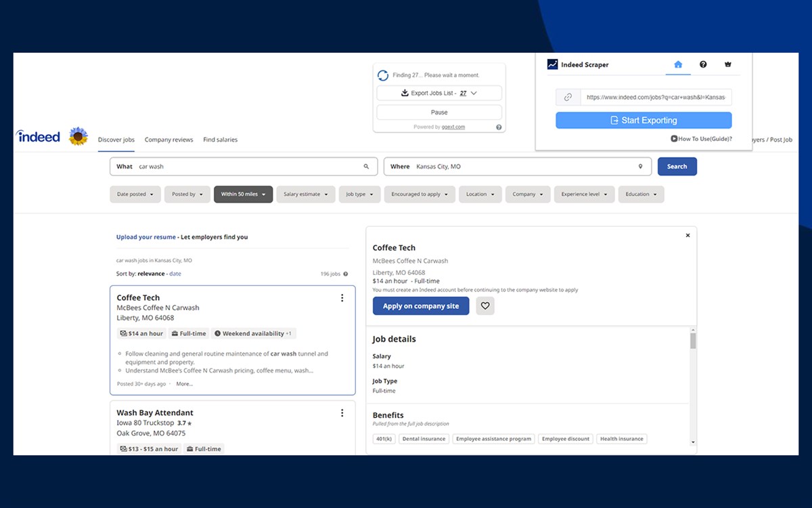Image resolution: width=812 pixels, height=508 pixels.
Task: Pause the job finding process
Action: pyautogui.click(x=439, y=112)
